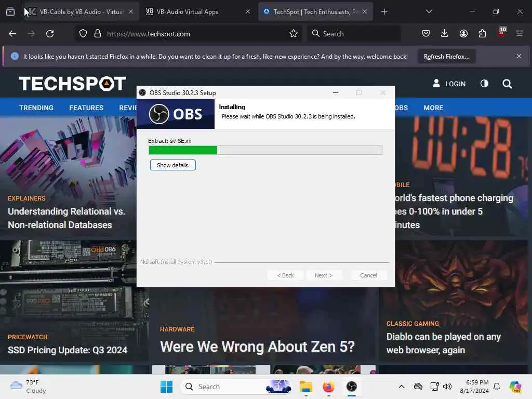Close the VB-Audio Virtual Apps tab
Viewport: 532px width, 399px height.
(248, 11)
